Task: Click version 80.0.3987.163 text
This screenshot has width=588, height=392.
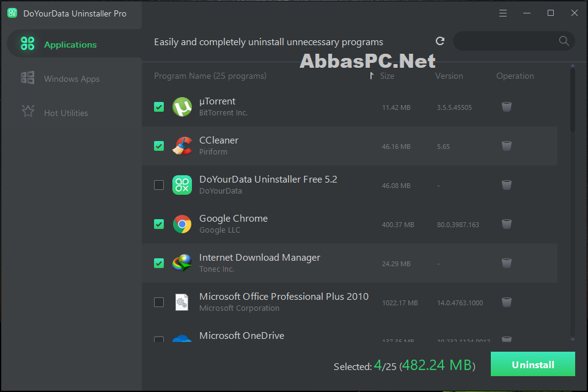Action: pos(458,225)
